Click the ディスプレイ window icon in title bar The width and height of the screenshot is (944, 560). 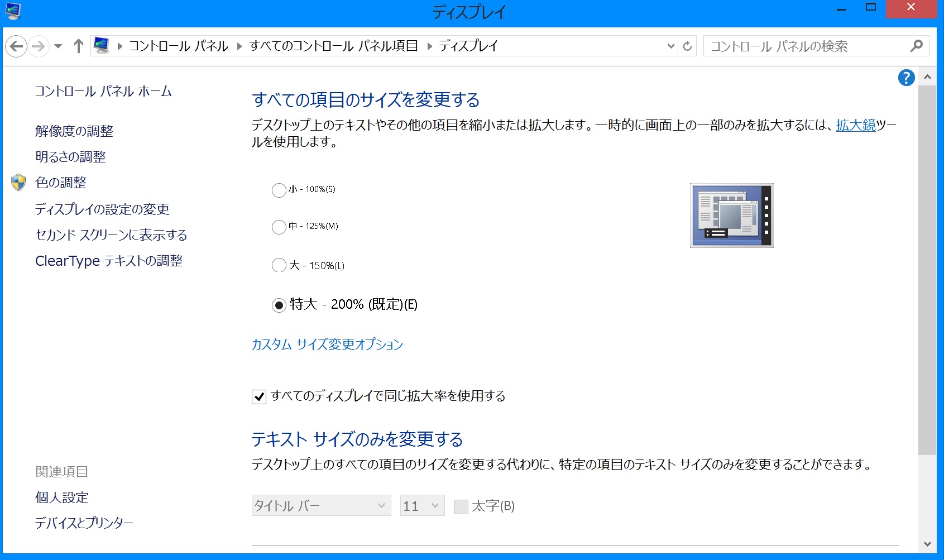tap(12, 11)
